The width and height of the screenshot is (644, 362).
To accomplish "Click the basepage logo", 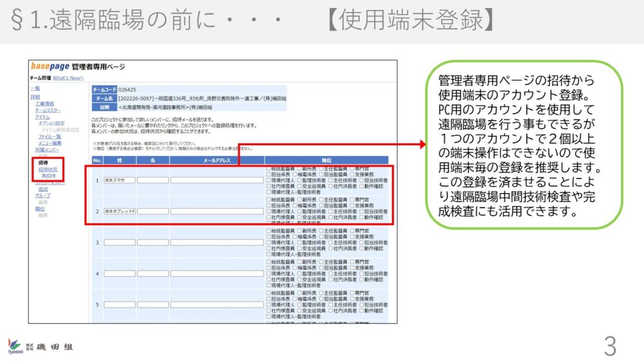I will click(x=50, y=67).
